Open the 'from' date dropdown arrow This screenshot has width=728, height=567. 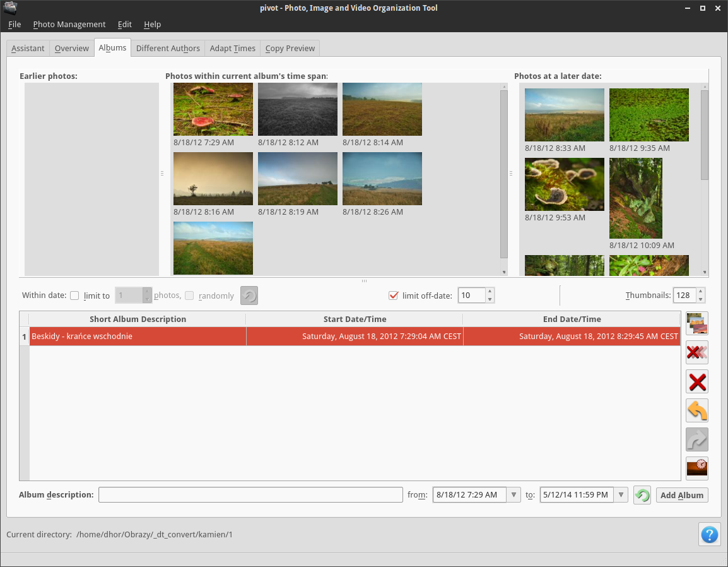(514, 495)
